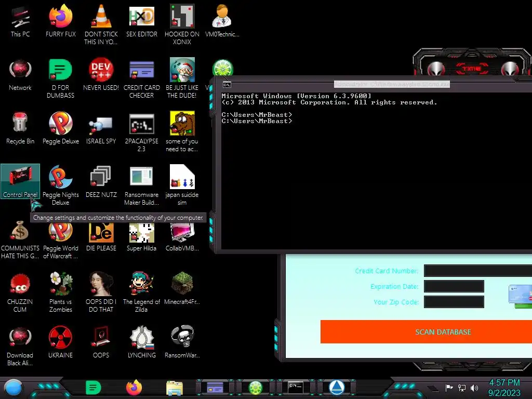Select the DONT STICK THIS IN YO VLC icon
The height and width of the screenshot is (399, 532).
pyautogui.click(x=101, y=25)
